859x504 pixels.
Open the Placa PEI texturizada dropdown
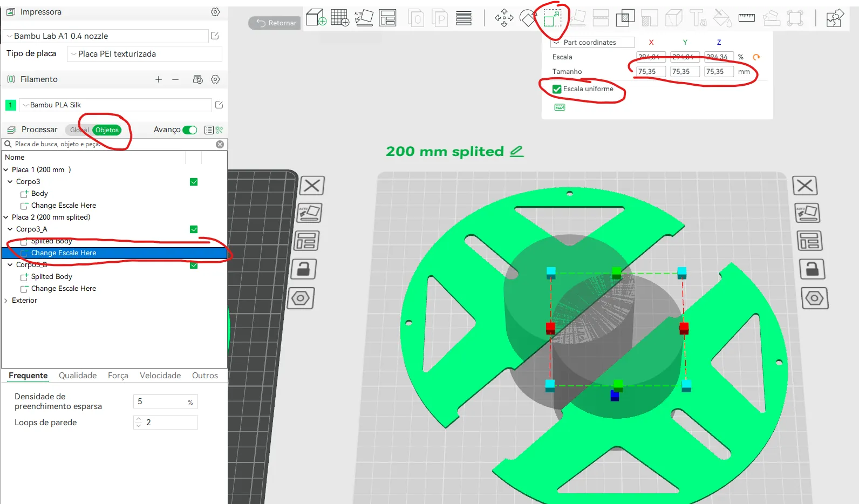(x=145, y=54)
